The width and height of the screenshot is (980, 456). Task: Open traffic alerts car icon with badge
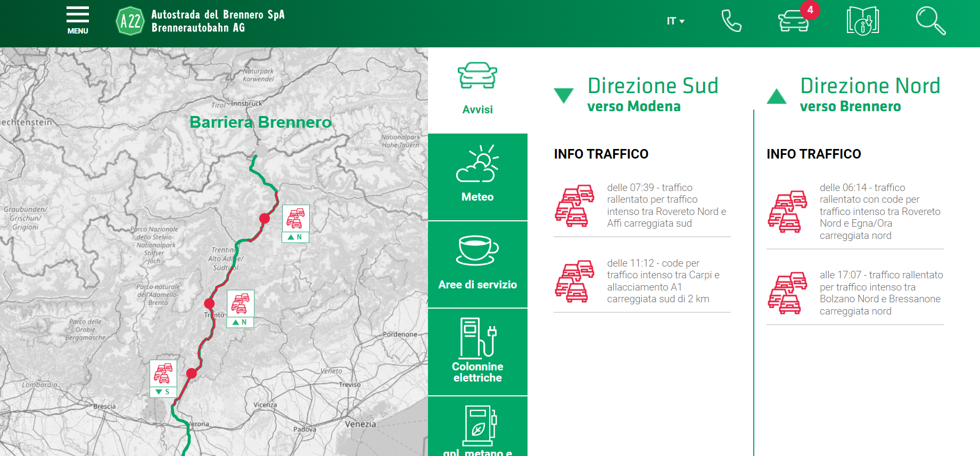[x=794, y=21]
